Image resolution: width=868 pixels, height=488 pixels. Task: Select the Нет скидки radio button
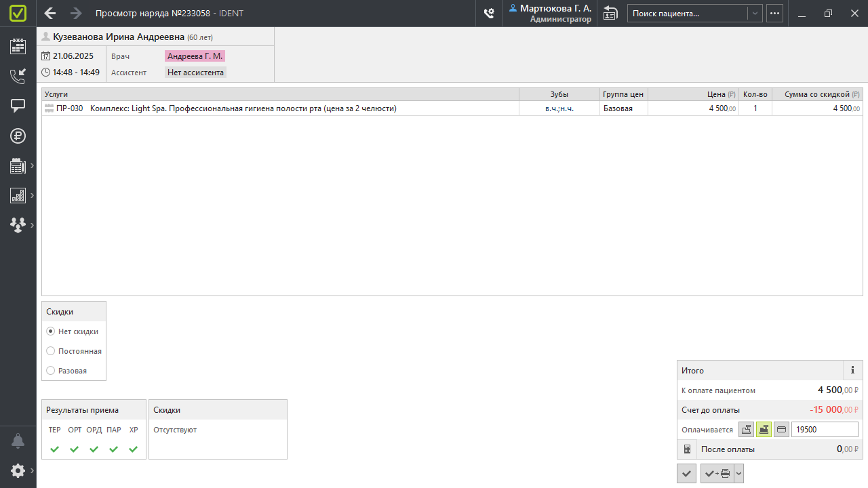(x=50, y=331)
